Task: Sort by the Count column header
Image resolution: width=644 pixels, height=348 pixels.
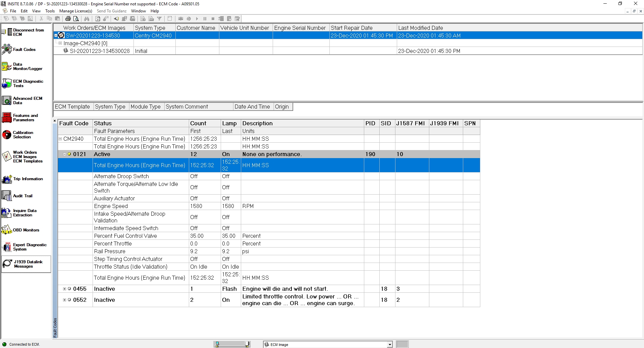Action: (205, 123)
